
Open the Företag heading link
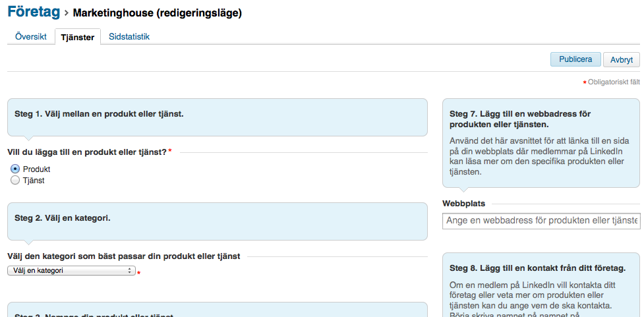[34, 11]
